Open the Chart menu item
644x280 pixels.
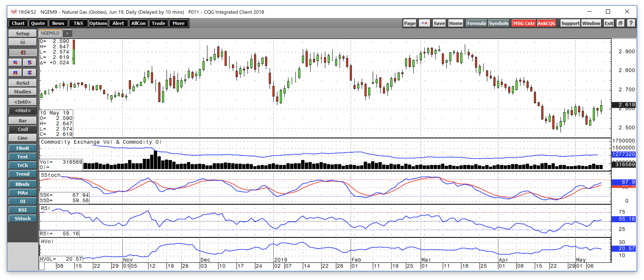[18, 23]
